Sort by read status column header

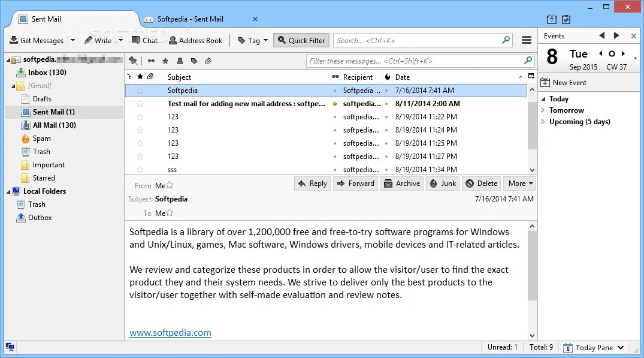pyautogui.click(x=335, y=77)
